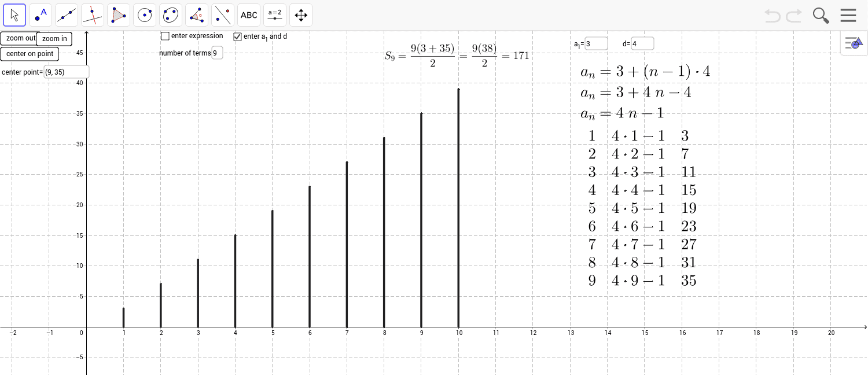Select the a=2 slider tool
Screen dimensions: 868x376
[275, 15]
